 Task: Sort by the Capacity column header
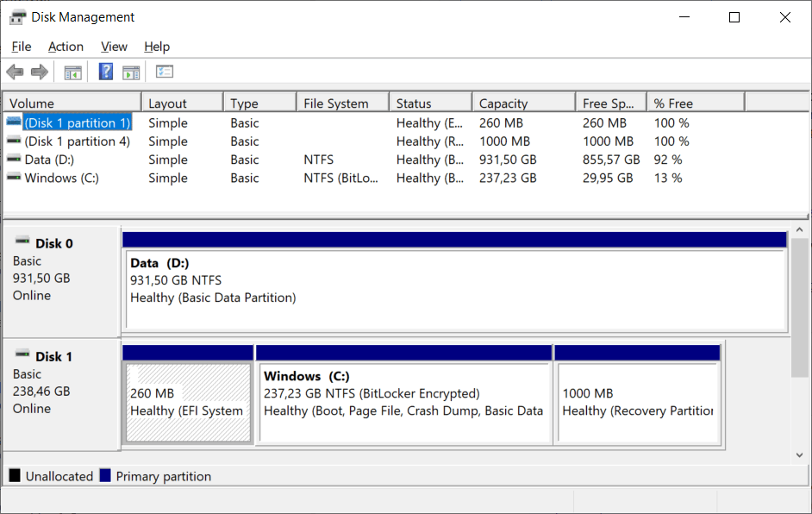(x=523, y=103)
